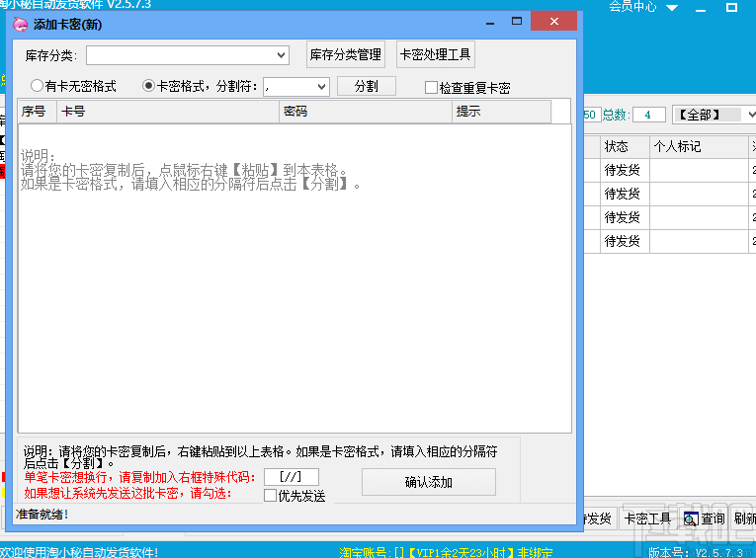
Task: Click the 卡号 column header
Action: point(168,112)
